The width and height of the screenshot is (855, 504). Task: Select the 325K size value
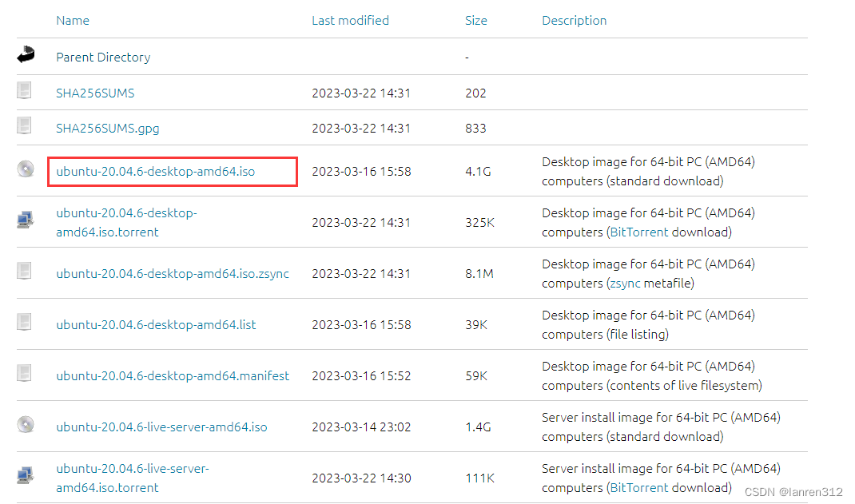(x=480, y=222)
